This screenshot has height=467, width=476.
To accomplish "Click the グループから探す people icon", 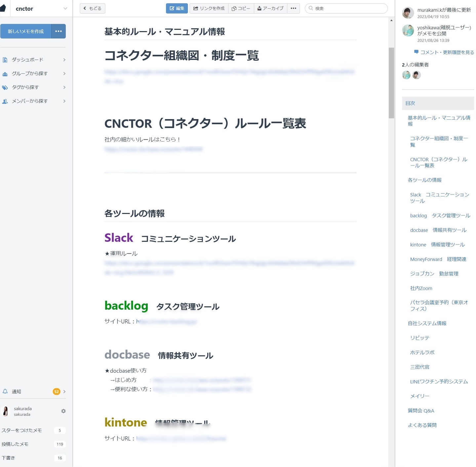I will click(x=5, y=74).
